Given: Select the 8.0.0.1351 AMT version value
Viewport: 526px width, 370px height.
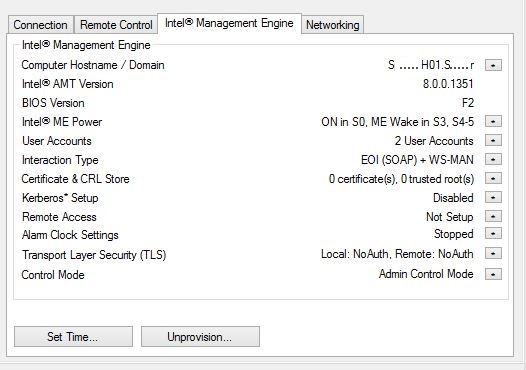Looking at the screenshot, I should pos(448,84).
